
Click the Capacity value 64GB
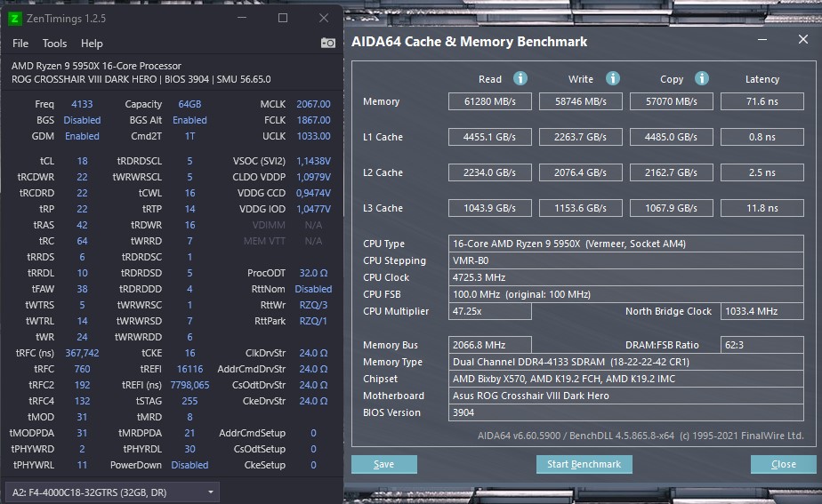pyautogui.click(x=189, y=104)
